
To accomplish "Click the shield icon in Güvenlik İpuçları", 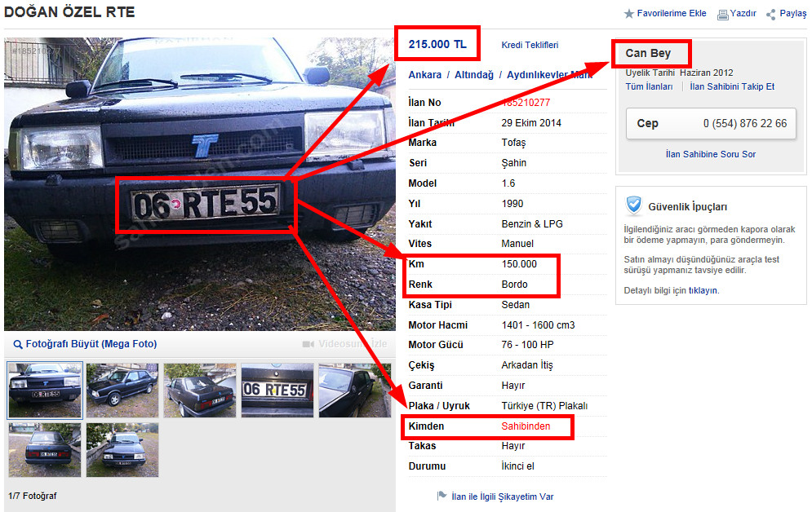I will click(x=634, y=205).
